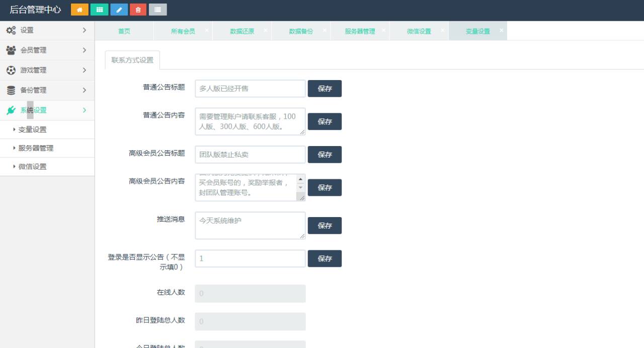Click the 后台管理中心 header title
This screenshot has height=348, width=644.
[x=35, y=10]
